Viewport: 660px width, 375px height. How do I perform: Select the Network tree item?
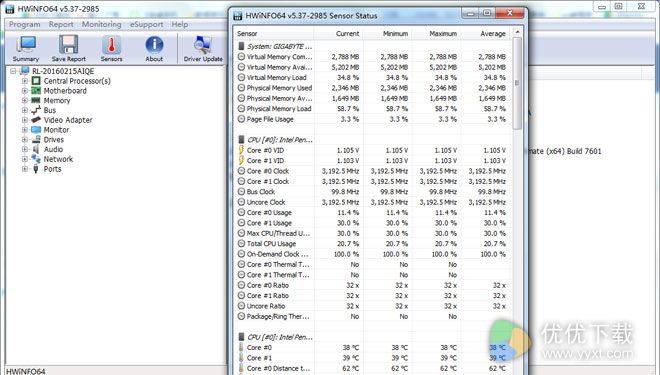click(x=58, y=159)
